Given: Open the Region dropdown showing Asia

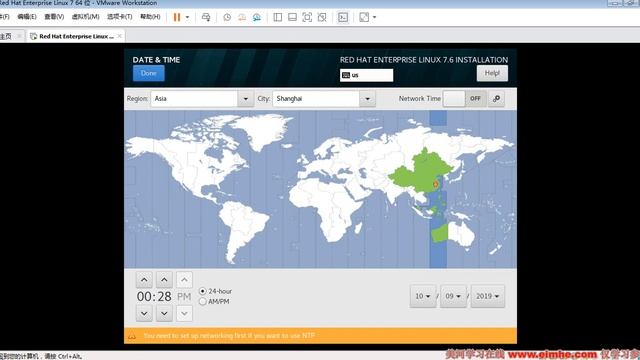Looking at the screenshot, I should 202,99.
